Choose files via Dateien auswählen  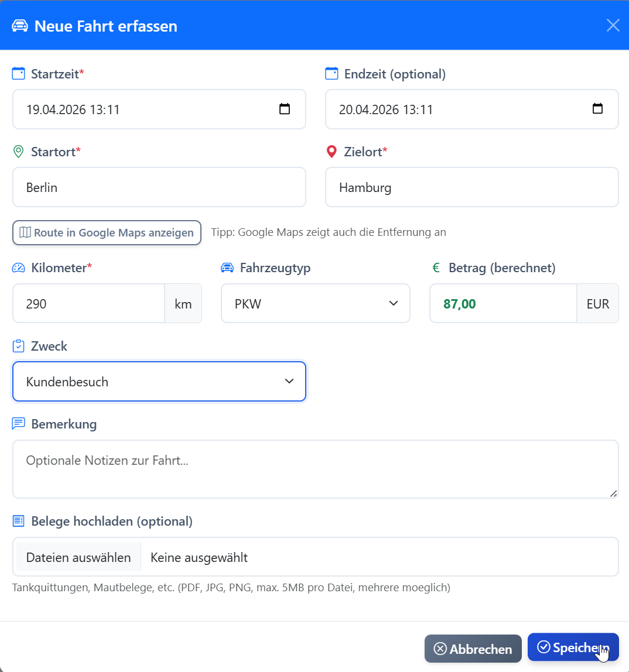click(x=78, y=557)
